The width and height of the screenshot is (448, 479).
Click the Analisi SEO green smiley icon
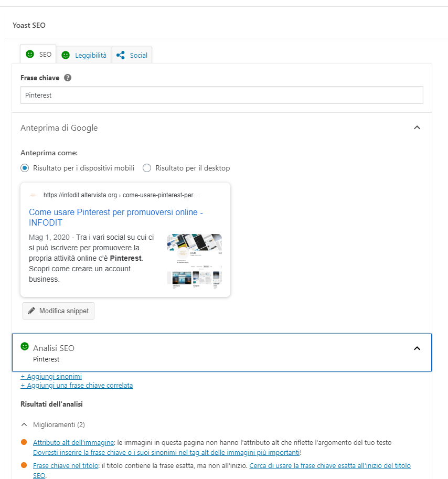(25, 346)
